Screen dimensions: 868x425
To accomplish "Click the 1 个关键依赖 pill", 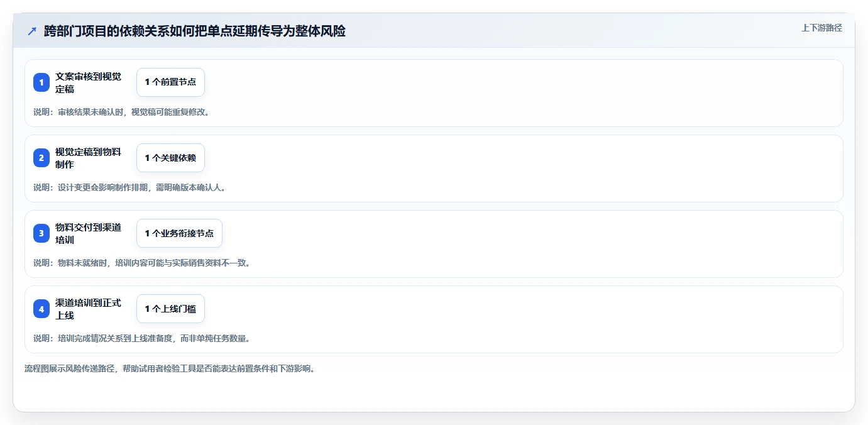I will point(170,158).
